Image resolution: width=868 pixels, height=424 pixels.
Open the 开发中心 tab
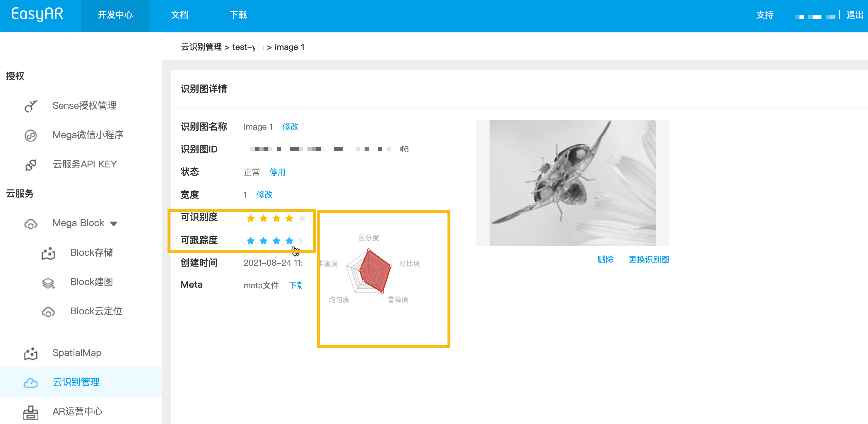[x=115, y=15]
